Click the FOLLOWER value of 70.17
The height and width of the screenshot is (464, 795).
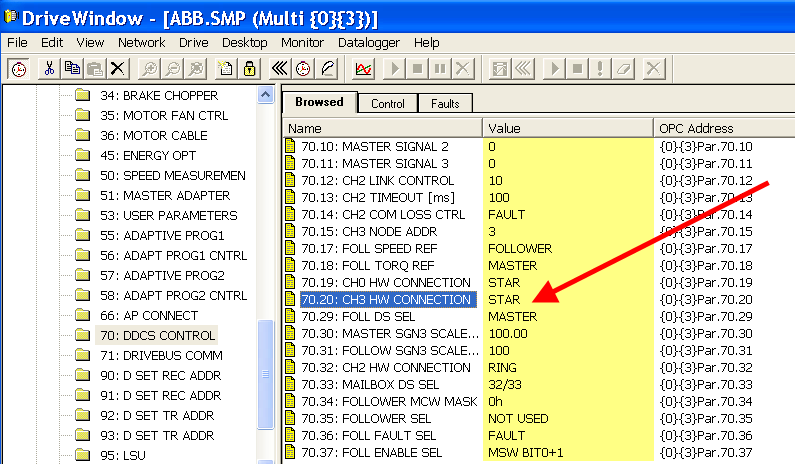pyautogui.click(x=520, y=247)
